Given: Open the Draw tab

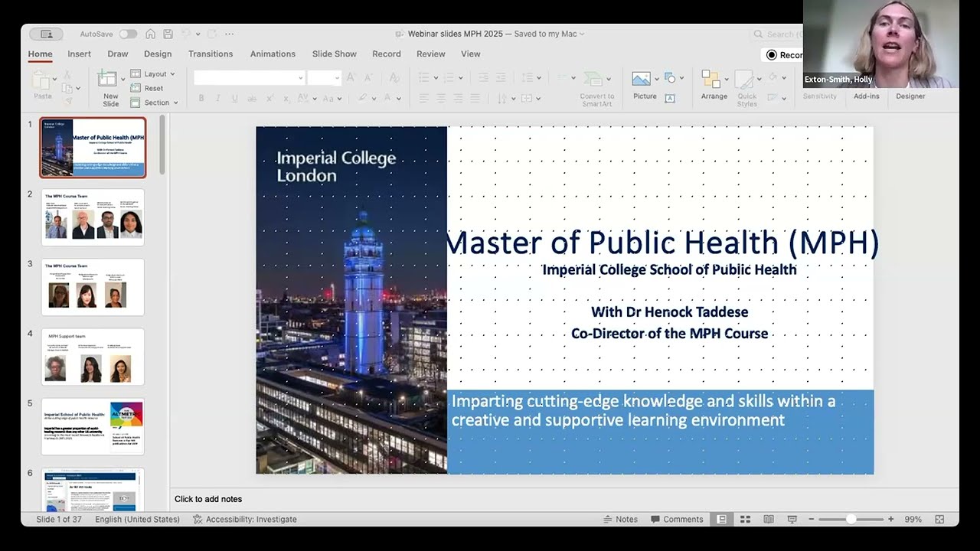Looking at the screenshot, I should pyautogui.click(x=117, y=54).
